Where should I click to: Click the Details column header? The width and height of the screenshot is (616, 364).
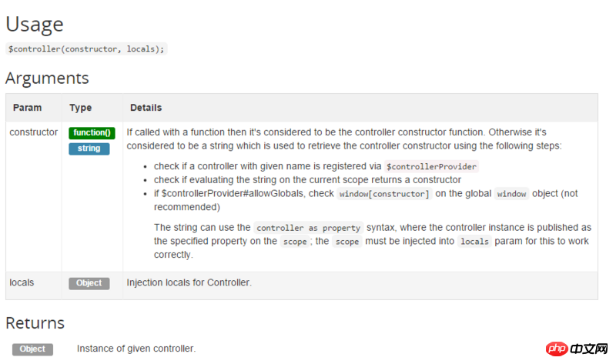pyautogui.click(x=146, y=108)
